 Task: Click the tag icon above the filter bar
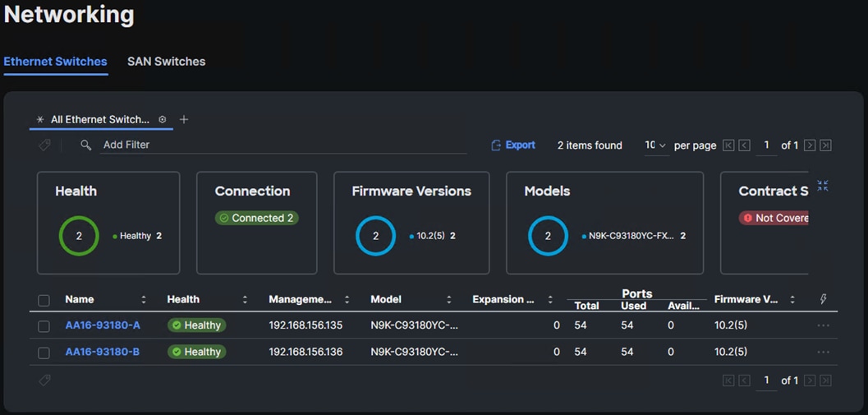point(44,145)
